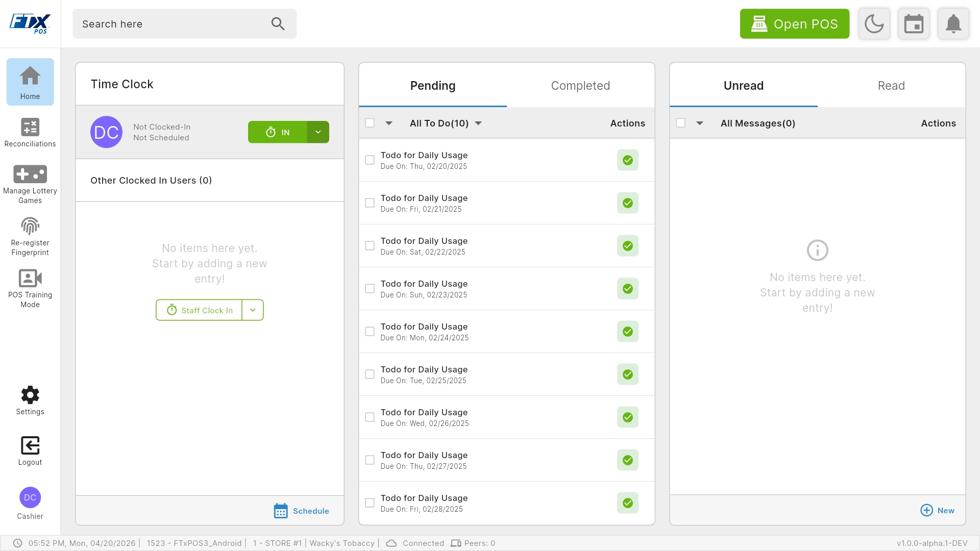Image resolution: width=980 pixels, height=551 pixels.
Task: Check todo due Thu, 02/27/2025
Action: pos(370,460)
